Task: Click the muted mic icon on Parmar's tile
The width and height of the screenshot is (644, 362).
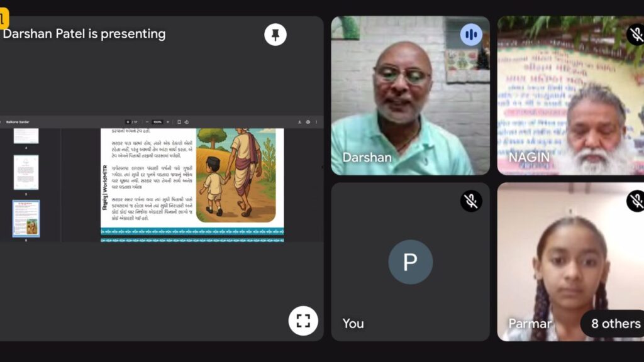Action: point(636,201)
